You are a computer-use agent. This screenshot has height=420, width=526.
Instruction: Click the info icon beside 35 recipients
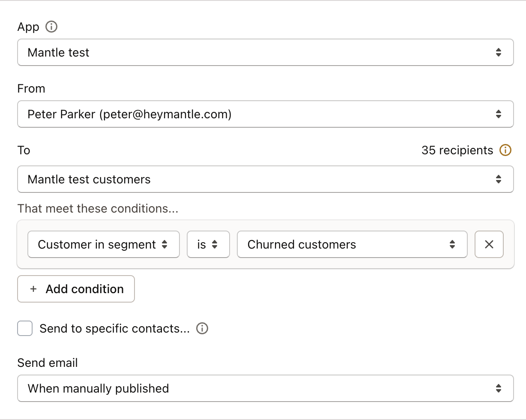coord(506,150)
